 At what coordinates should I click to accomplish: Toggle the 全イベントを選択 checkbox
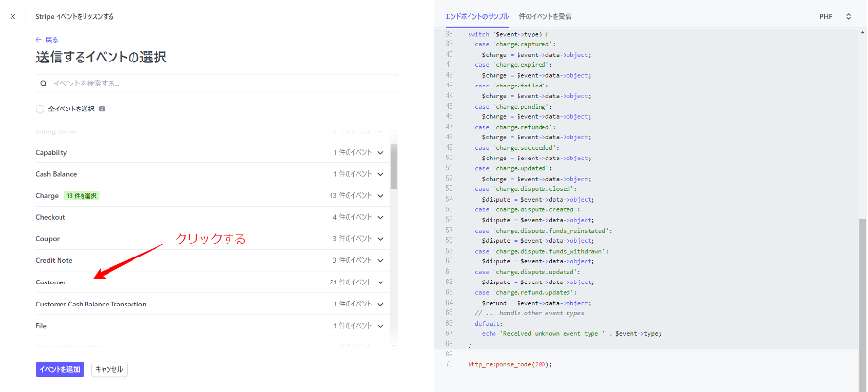[40, 109]
